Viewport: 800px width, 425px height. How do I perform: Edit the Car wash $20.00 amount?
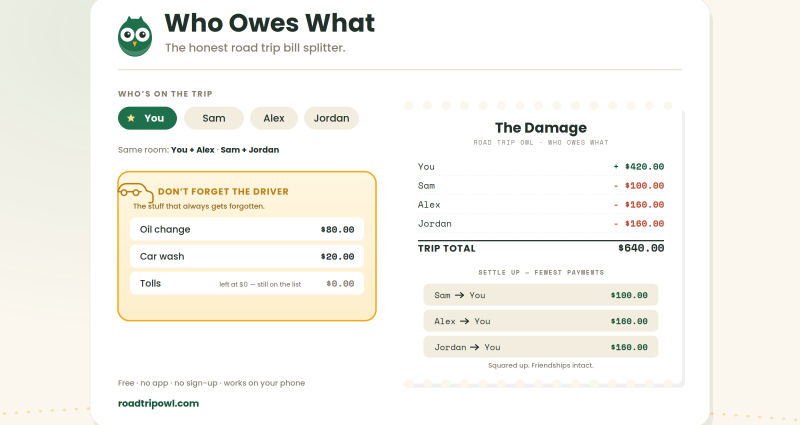click(x=337, y=257)
